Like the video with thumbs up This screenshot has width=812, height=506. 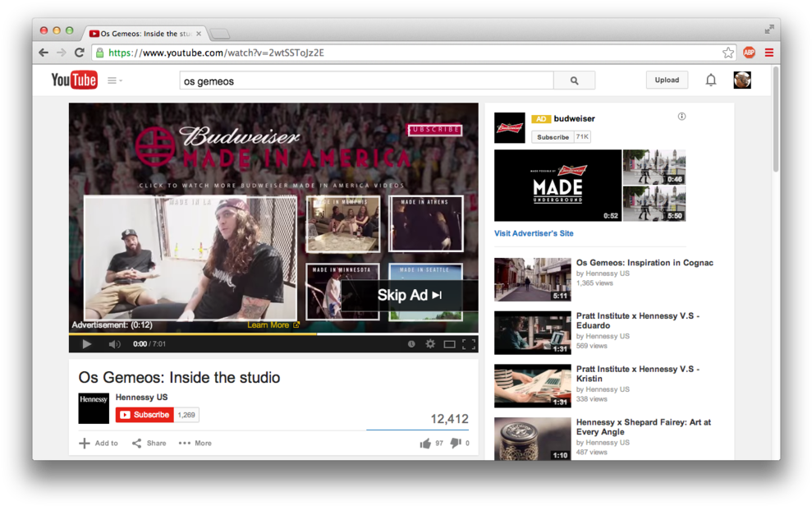pyautogui.click(x=425, y=444)
